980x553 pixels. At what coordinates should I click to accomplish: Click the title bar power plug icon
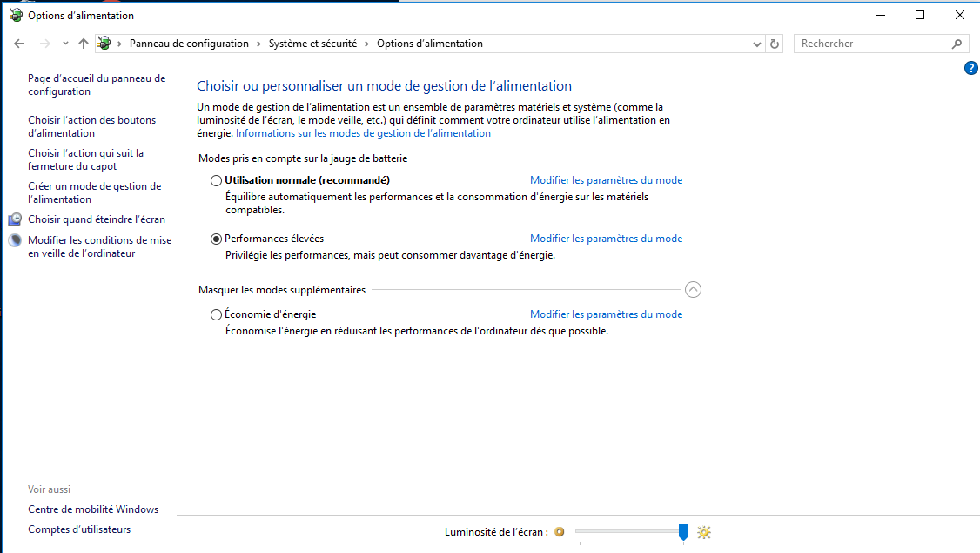coord(17,15)
